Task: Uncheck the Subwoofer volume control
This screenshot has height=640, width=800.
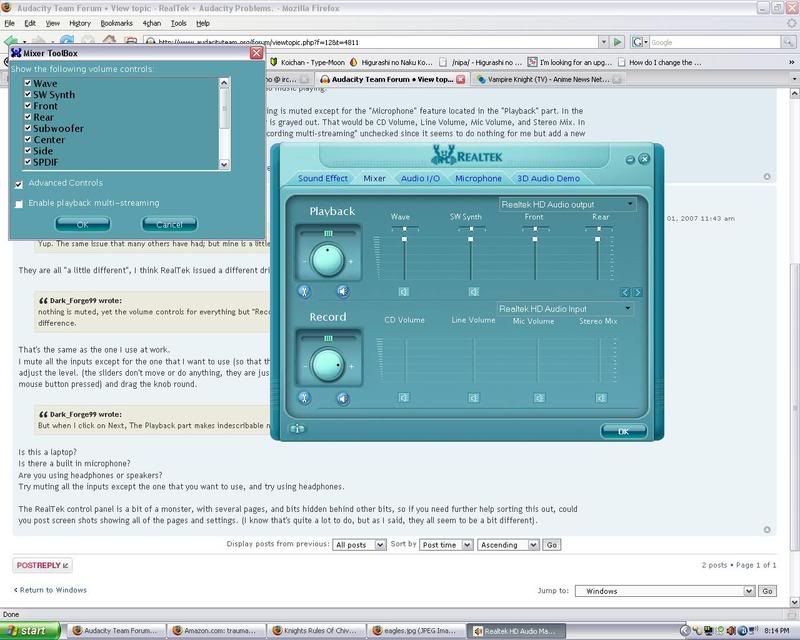Action: [x=28, y=128]
